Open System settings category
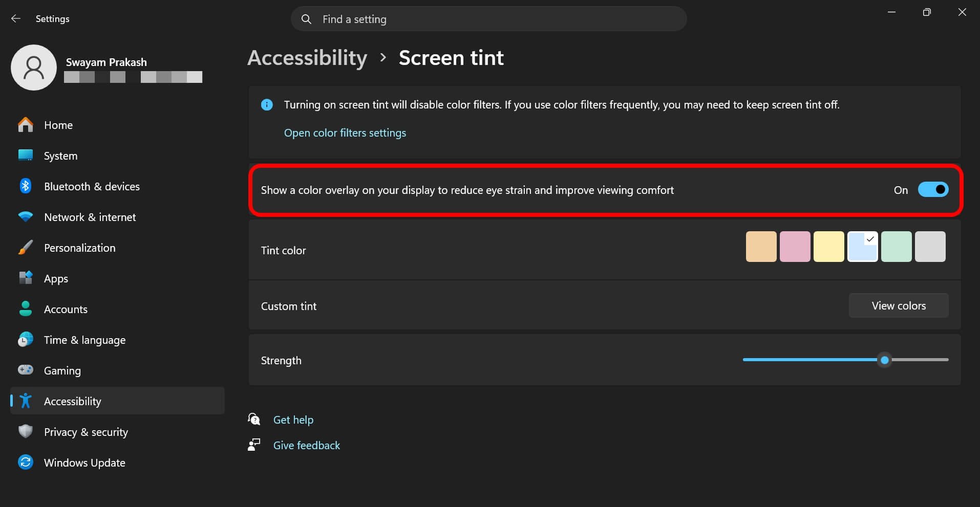The height and width of the screenshot is (507, 980). click(117, 156)
